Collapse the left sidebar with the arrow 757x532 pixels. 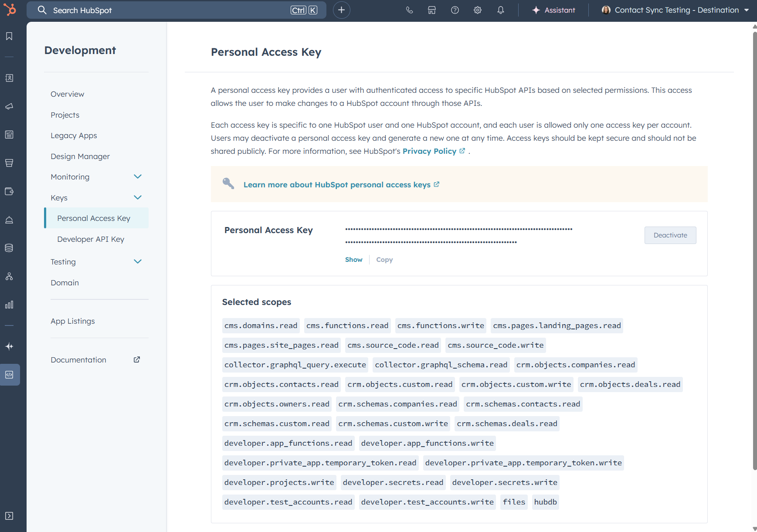pos(9,515)
